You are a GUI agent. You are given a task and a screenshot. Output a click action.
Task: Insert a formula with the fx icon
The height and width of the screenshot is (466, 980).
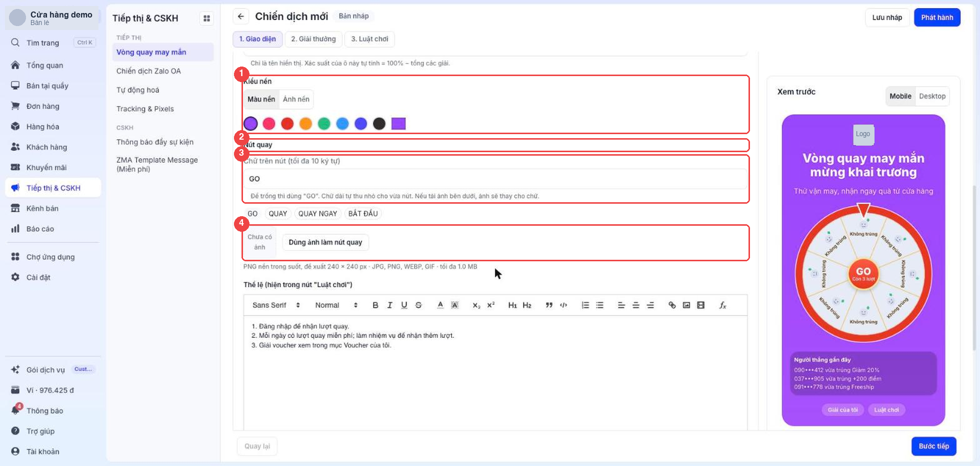pos(722,305)
